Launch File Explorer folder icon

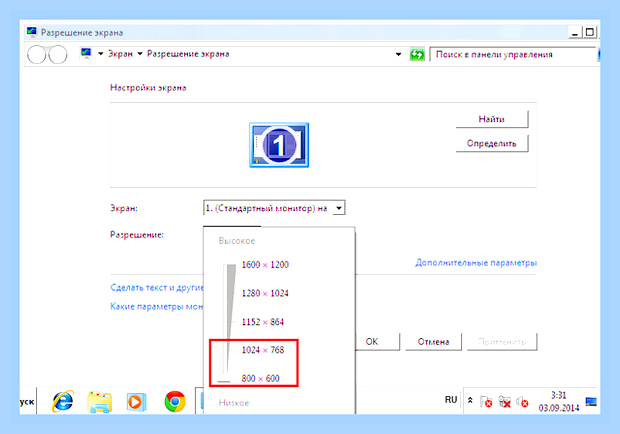(x=99, y=402)
